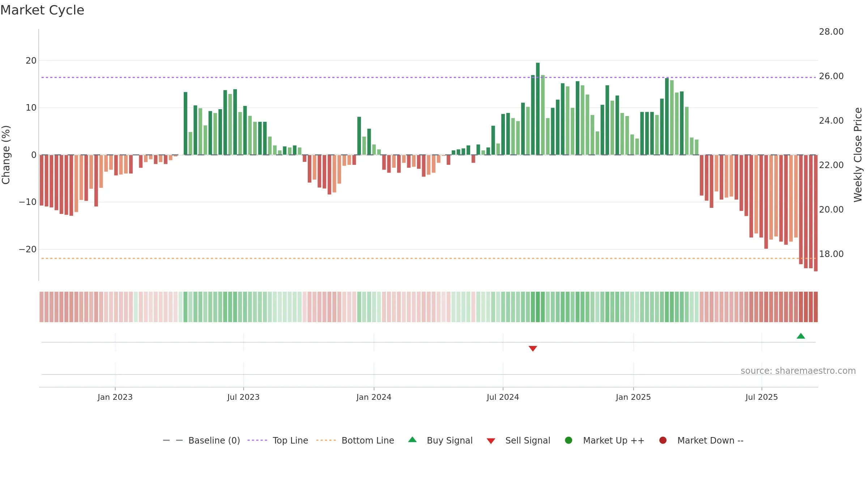Click the 26.00 price axis label
The height and width of the screenshot is (488, 868).
pyautogui.click(x=831, y=76)
